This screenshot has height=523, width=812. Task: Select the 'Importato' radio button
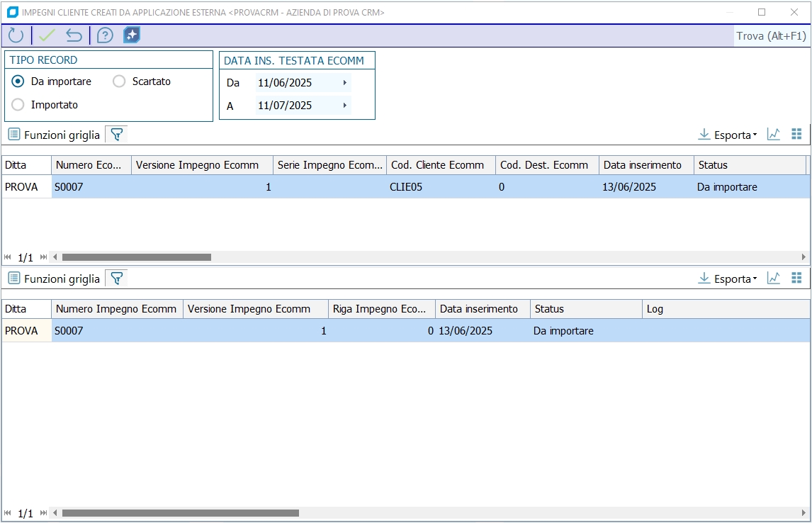point(18,105)
